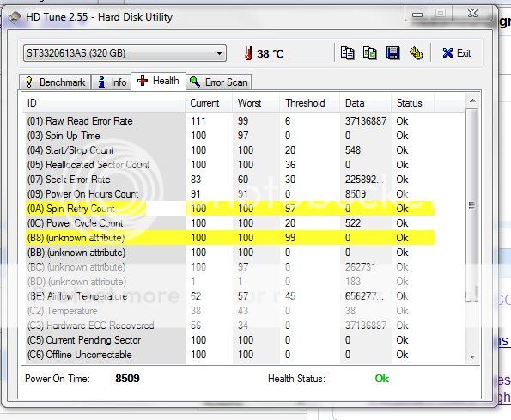Click the Power On Time value 8509
The height and width of the screenshot is (420, 511).
pyautogui.click(x=127, y=379)
